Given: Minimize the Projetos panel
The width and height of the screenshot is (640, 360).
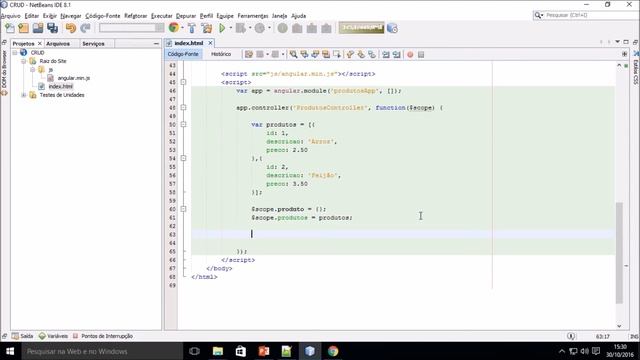Looking at the screenshot, I should [x=156, y=44].
